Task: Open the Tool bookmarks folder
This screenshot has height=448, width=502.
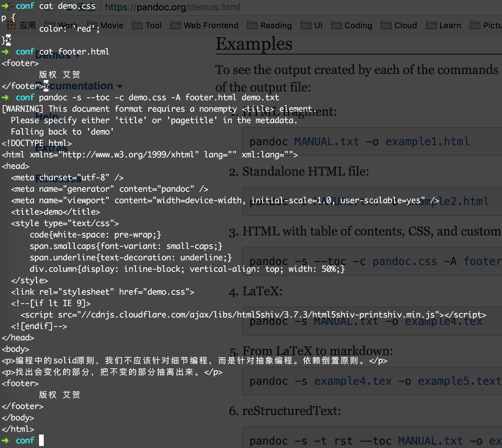Action: coord(147,26)
